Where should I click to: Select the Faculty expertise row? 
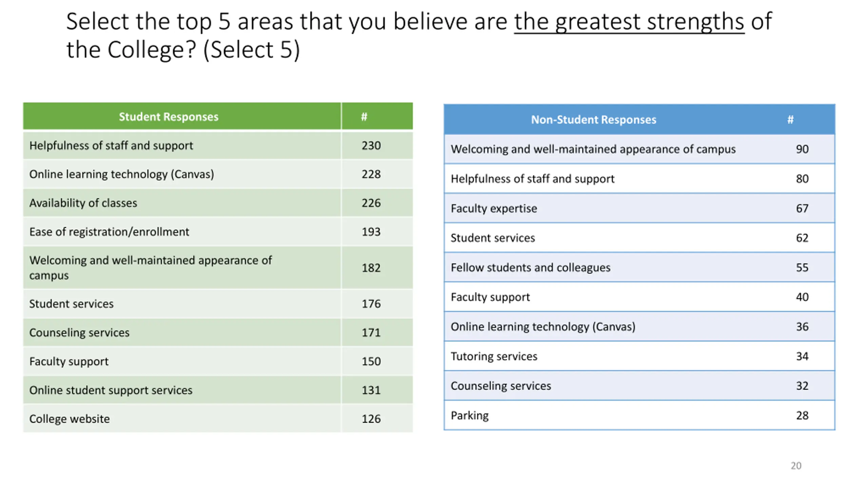[639, 208]
